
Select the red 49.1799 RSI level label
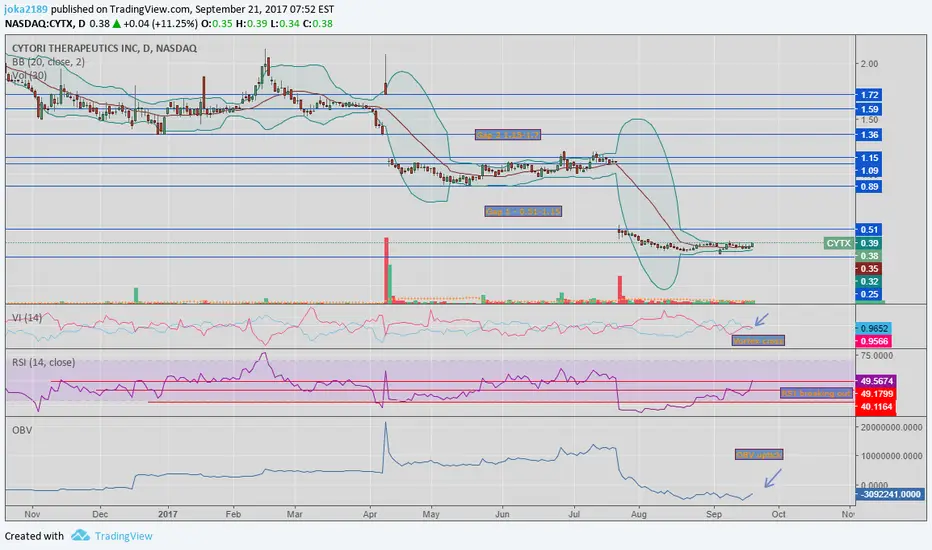click(x=876, y=394)
